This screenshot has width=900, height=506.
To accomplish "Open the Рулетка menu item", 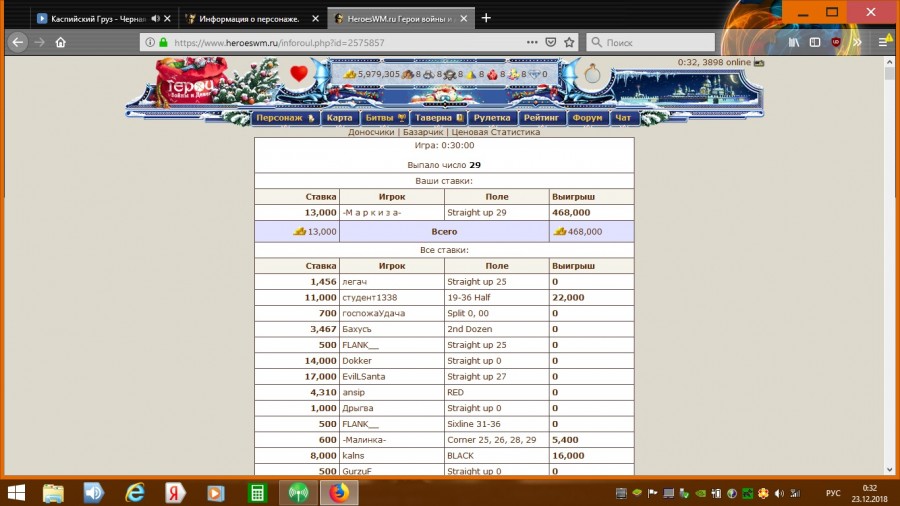I will pyautogui.click(x=491, y=117).
